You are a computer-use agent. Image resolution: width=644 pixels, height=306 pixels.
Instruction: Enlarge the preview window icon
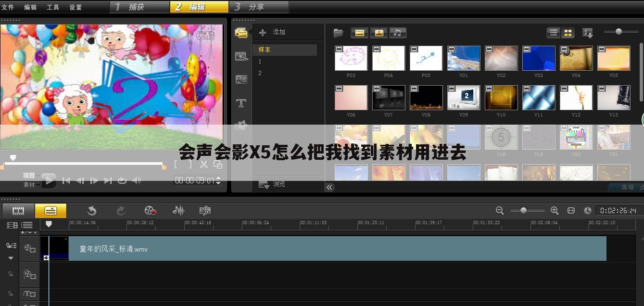(x=218, y=165)
